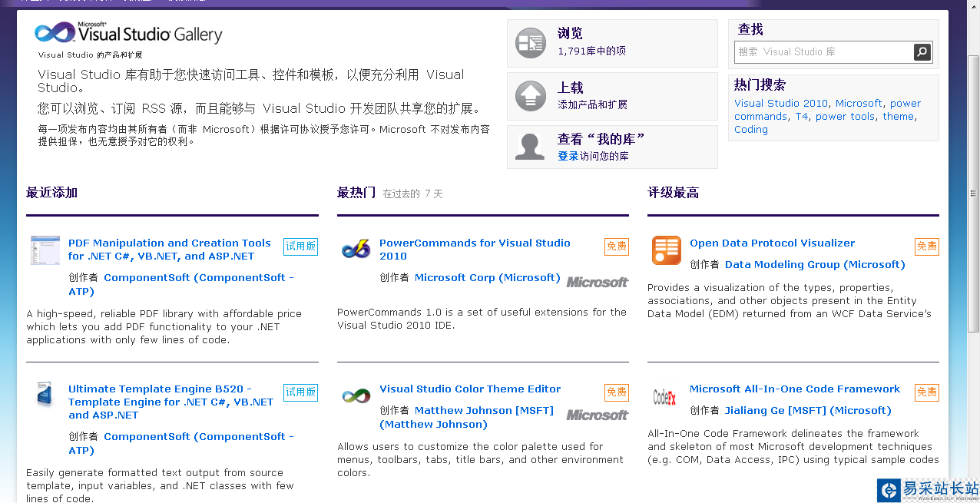Click the power tools popular search
This screenshot has width=980, height=503.
tap(845, 116)
